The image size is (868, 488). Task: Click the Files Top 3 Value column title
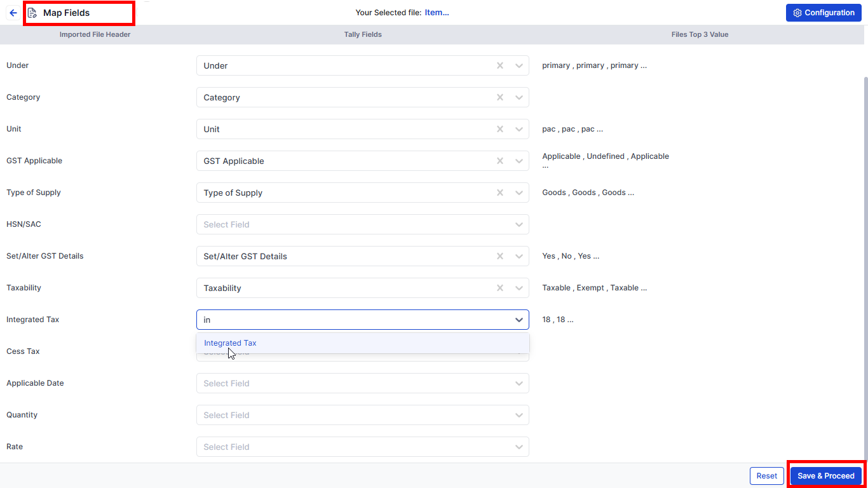[700, 34]
